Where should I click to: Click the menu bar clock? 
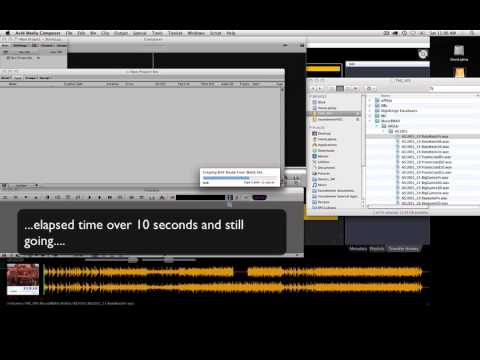pyautogui.click(x=443, y=33)
